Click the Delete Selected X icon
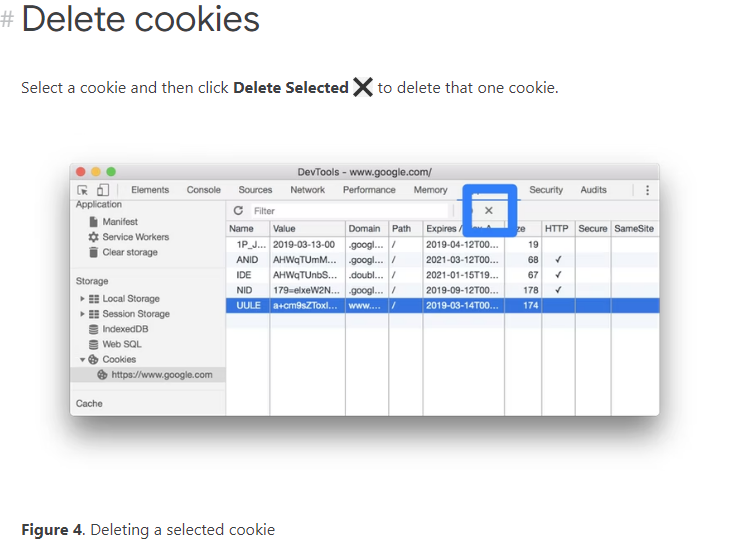 click(x=489, y=211)
